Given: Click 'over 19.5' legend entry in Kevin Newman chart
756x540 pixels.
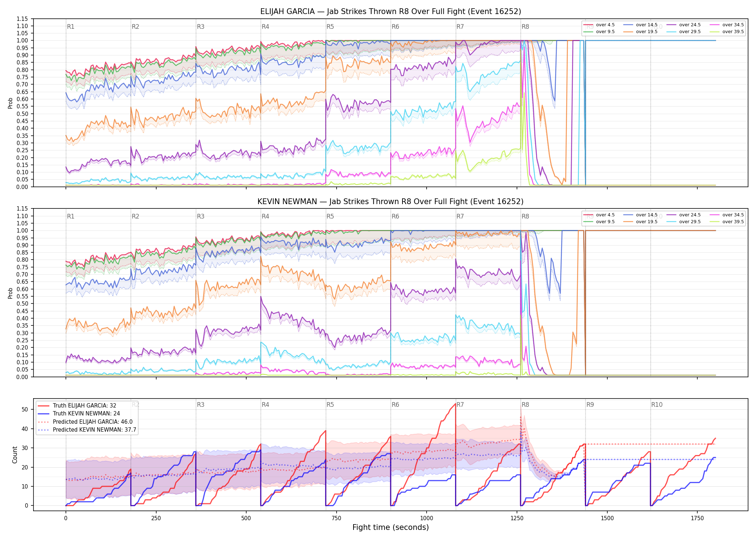Looking at the screenshot, I should 640,222.
